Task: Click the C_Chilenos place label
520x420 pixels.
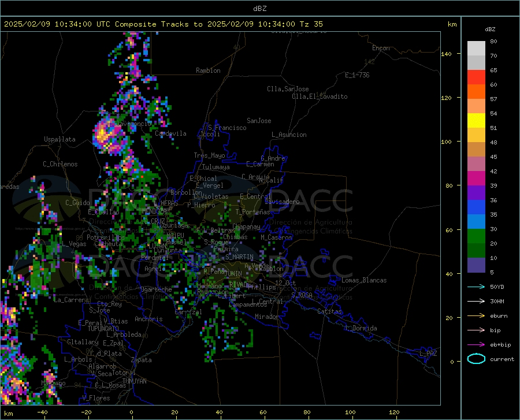Action: pyautogui.click(x=60, y=164)
